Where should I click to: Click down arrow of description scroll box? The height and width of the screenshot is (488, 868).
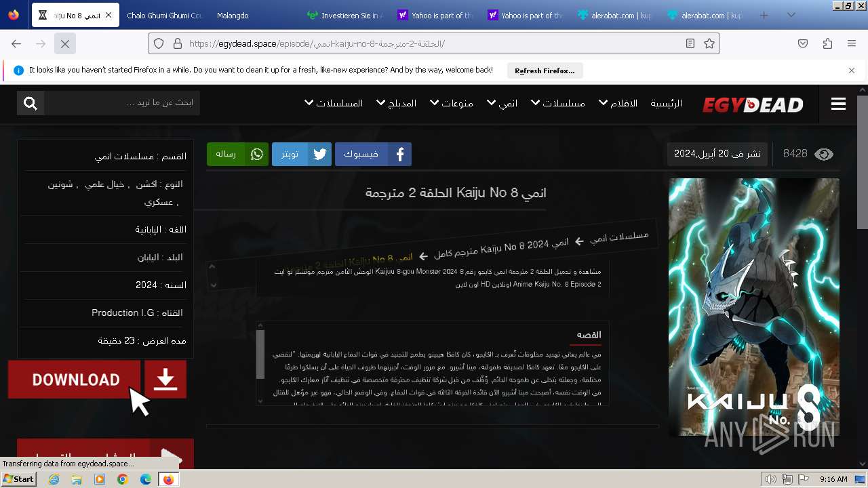coord(212,285)
